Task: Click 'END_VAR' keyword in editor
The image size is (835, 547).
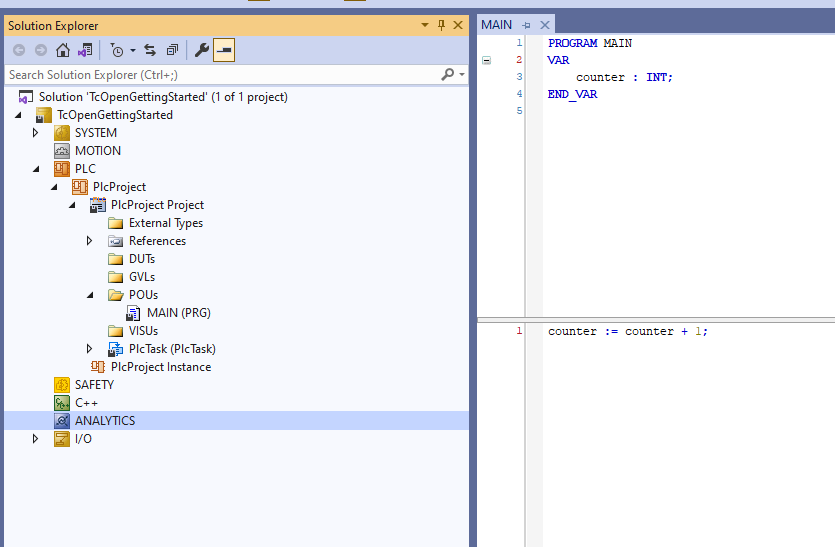Action: coord(572,94)
